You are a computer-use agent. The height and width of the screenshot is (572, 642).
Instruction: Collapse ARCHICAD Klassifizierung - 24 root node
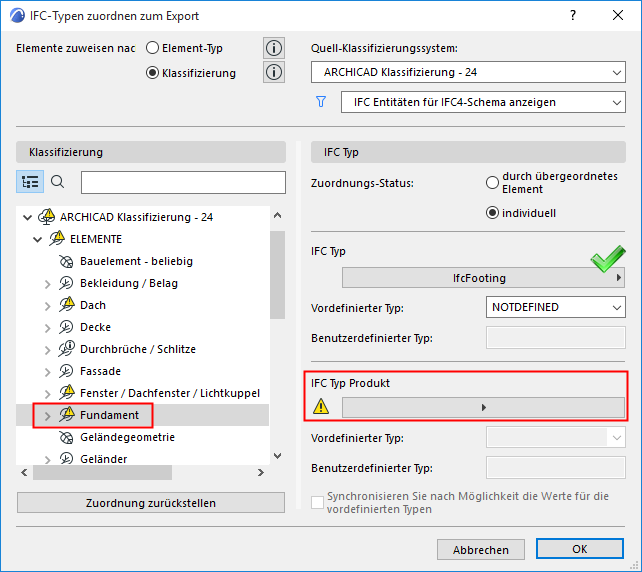[27, 217]
